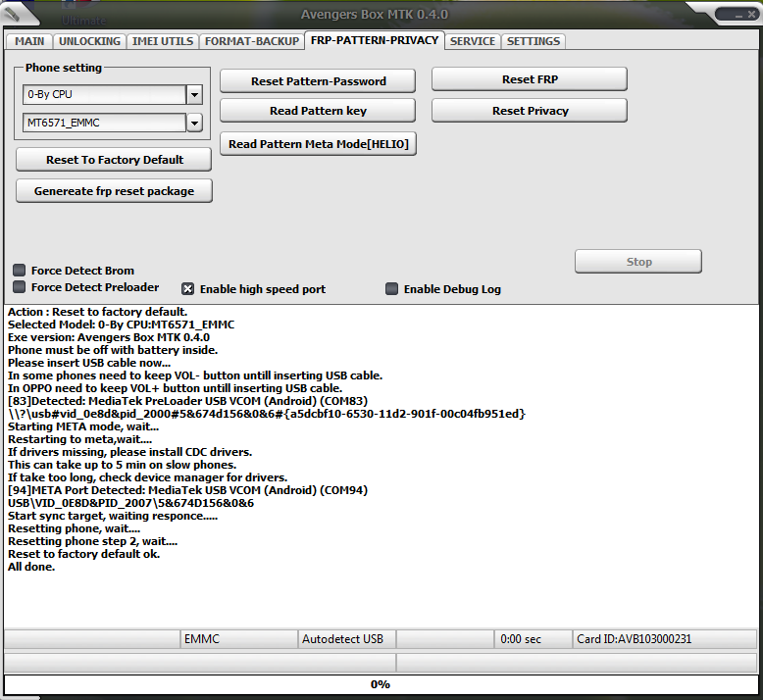Switch to the SETTINGS tab
Viewport: 763px width, 700px height.
pyautogui.click(x=534, y=41)
